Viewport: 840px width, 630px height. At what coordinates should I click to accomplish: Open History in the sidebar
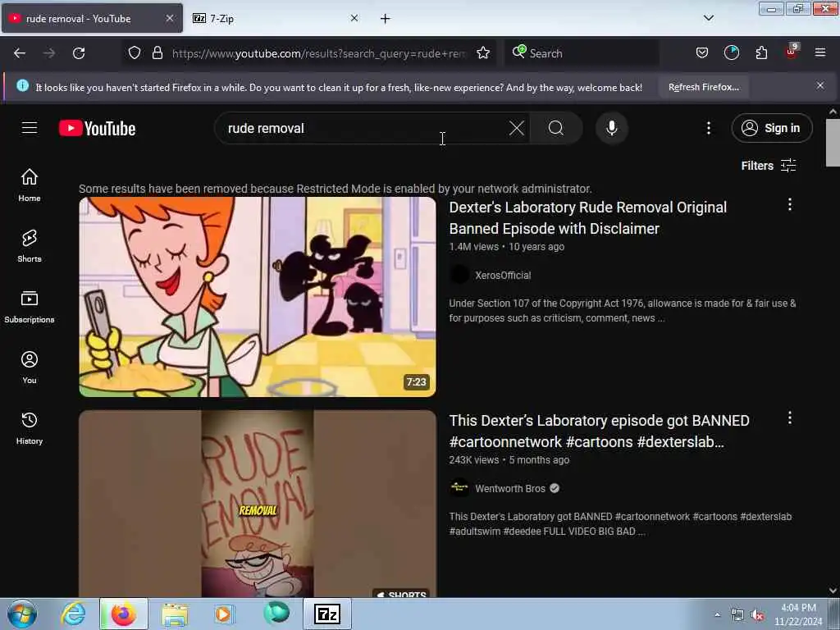pyautogui.click(x=30, y=428)
